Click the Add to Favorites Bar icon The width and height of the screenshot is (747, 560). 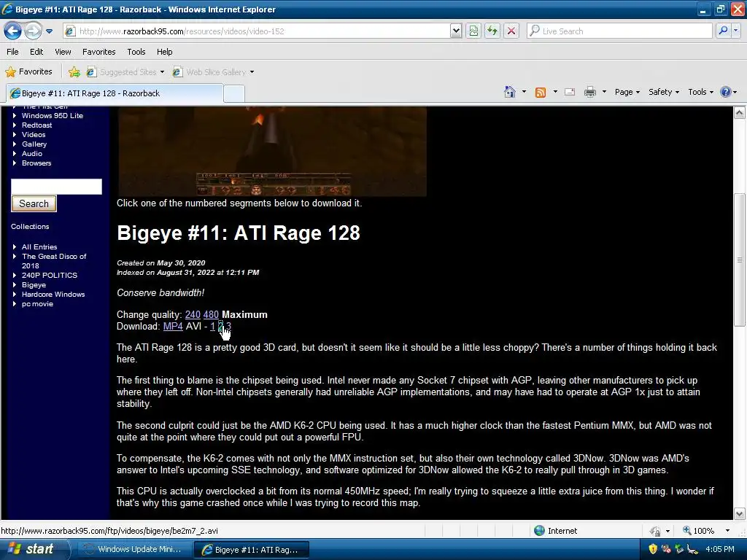coord(74,72)
